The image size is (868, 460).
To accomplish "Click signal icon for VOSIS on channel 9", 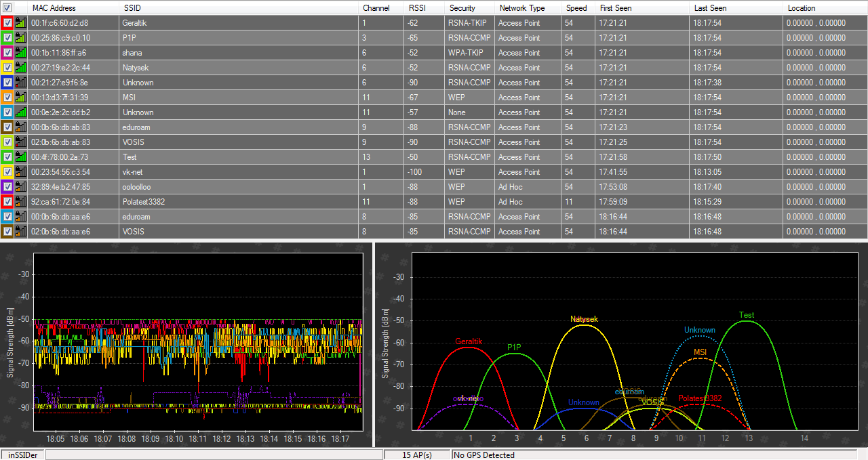I will pyautogui.click(x=20, y=142).
